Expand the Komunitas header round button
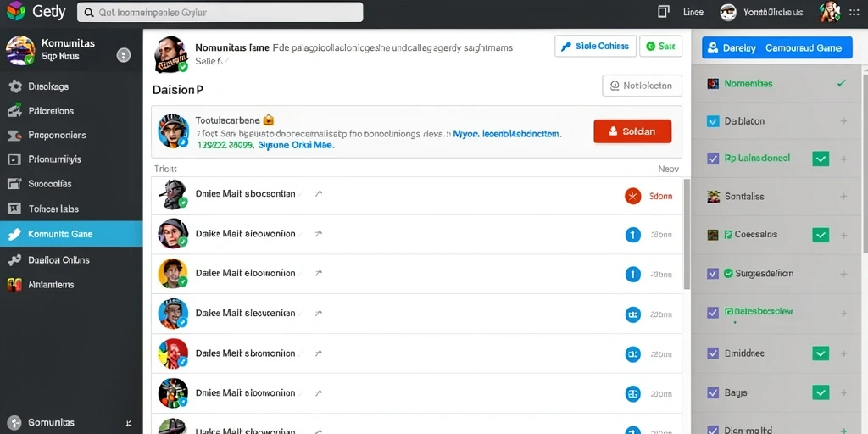The image size is (868, 434). (124, 55)
